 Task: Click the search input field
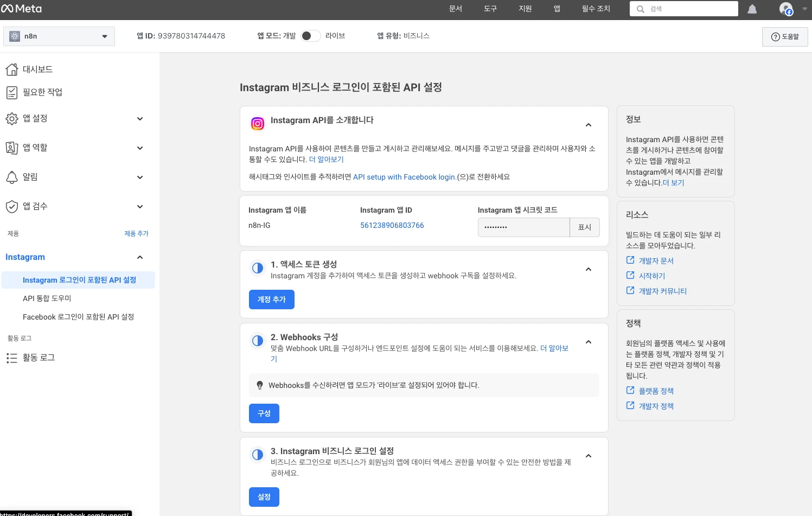684,9
